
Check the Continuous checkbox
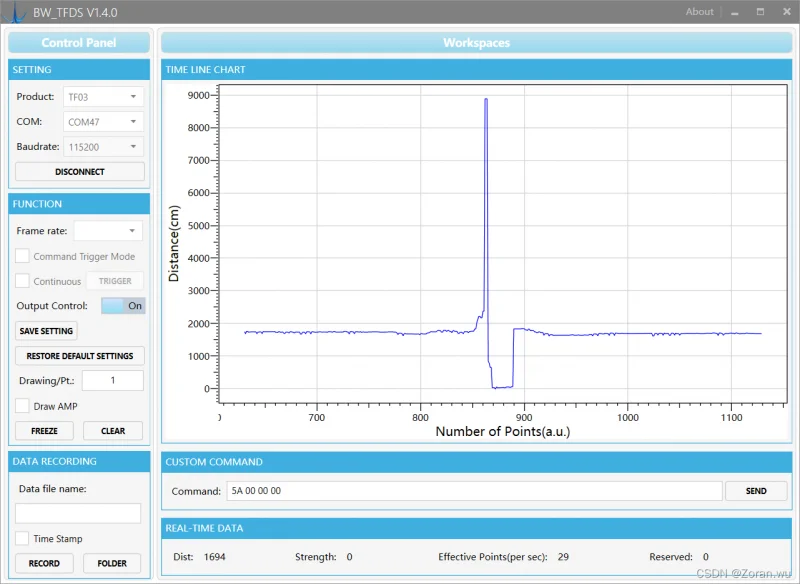pyautogui.click(x=23, y=282)
